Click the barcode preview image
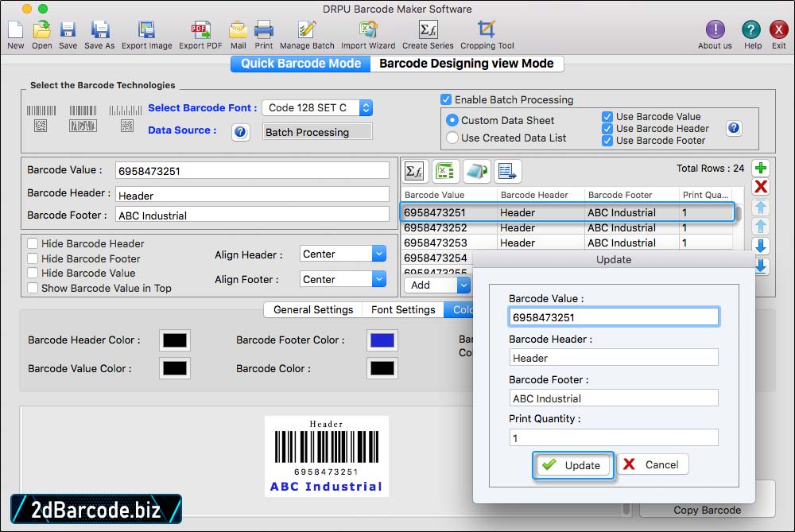Screen dimensions: 795x532 pyautogui.click(x=327, y=456)
